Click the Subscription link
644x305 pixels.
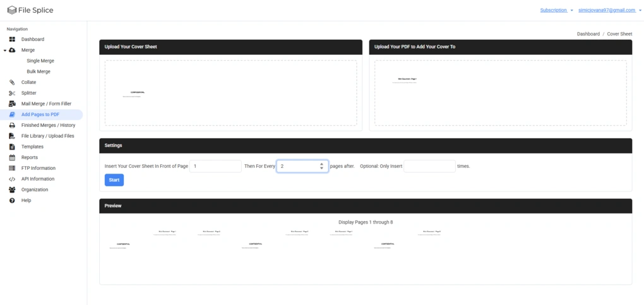553,10
